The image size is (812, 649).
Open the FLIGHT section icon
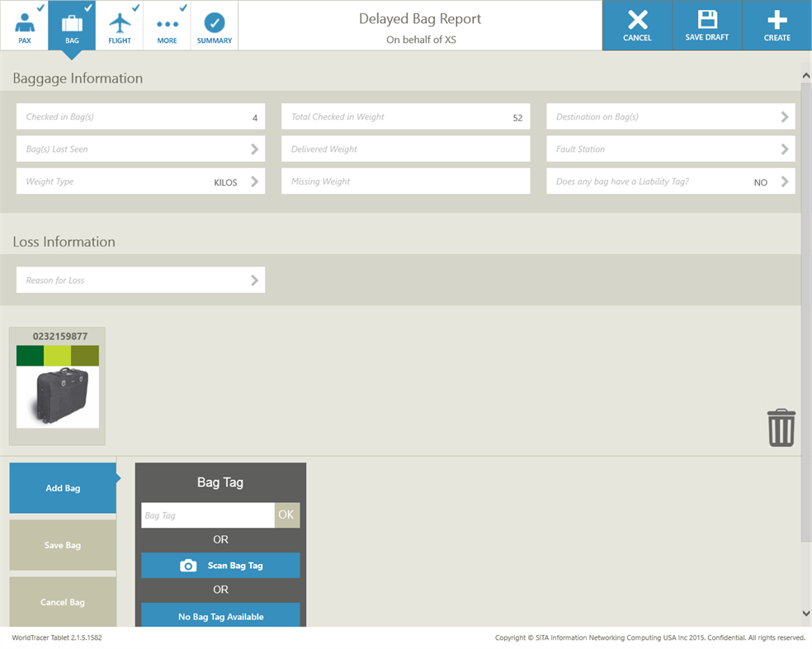pyautogui.click(x=120, y=24)
